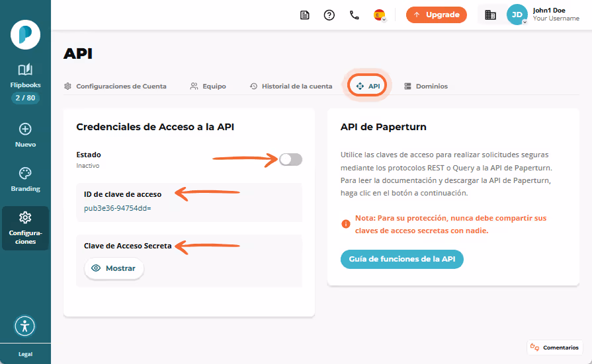Screen dimensions: 592x364
Task: Click the arrow icon inside the Upgrade button
Action: (x=417, y=15)
